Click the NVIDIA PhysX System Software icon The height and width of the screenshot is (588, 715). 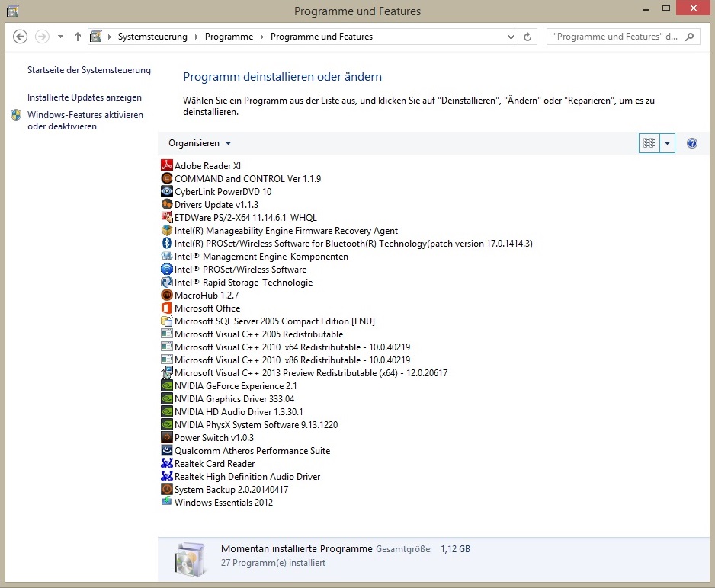click(167, 424)
